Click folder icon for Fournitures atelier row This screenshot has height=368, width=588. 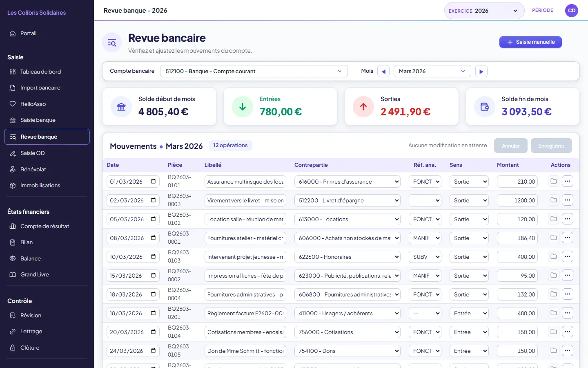(x=554, y=238)
